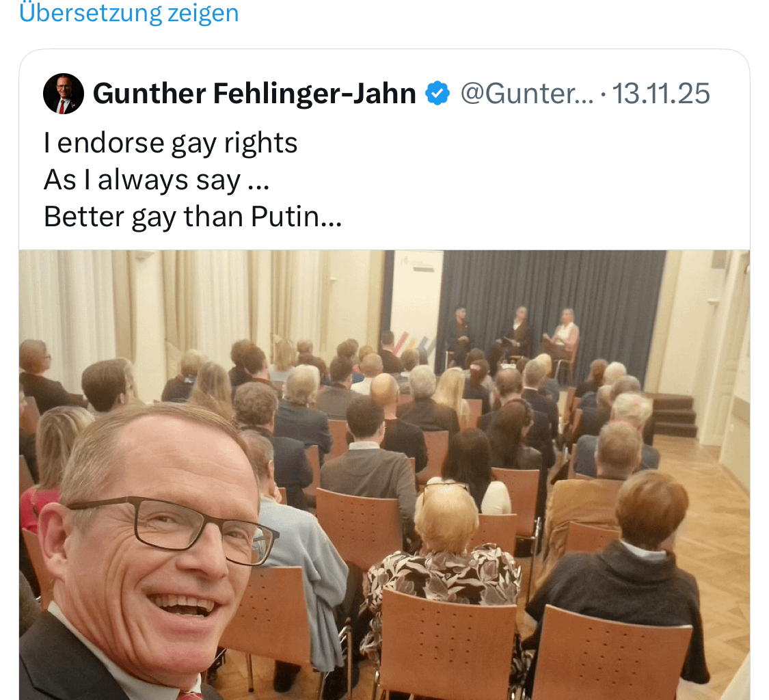Open Gunther Fehlinger-Jahn's profile avatar
Viewport: 769px width, 700px height.
pos(64,94)
